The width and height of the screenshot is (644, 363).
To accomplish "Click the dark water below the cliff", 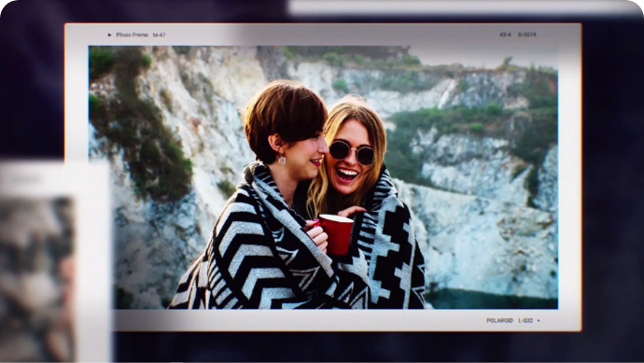I will (x=493, y=299).
